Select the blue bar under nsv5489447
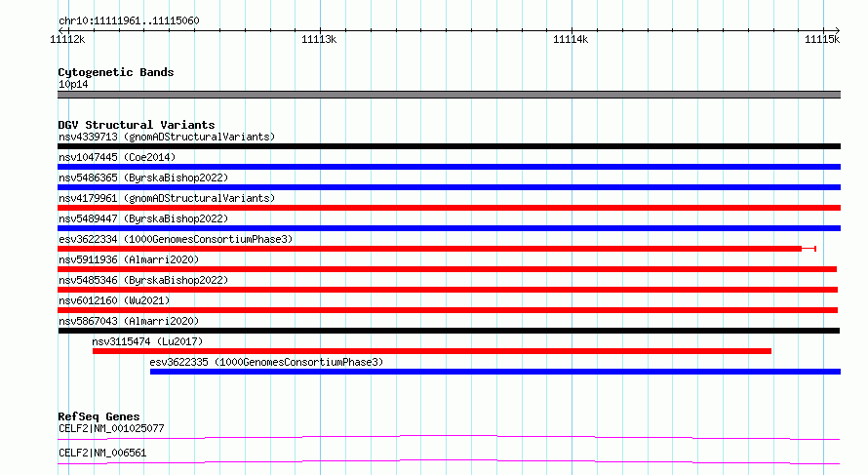Screen dimensions: 868x475 pos(449,228)
